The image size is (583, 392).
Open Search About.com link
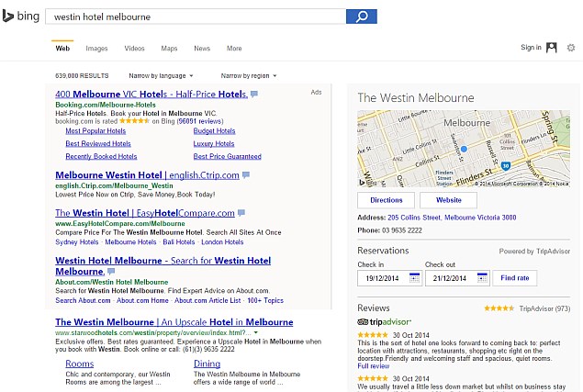(x=83, y=300)
